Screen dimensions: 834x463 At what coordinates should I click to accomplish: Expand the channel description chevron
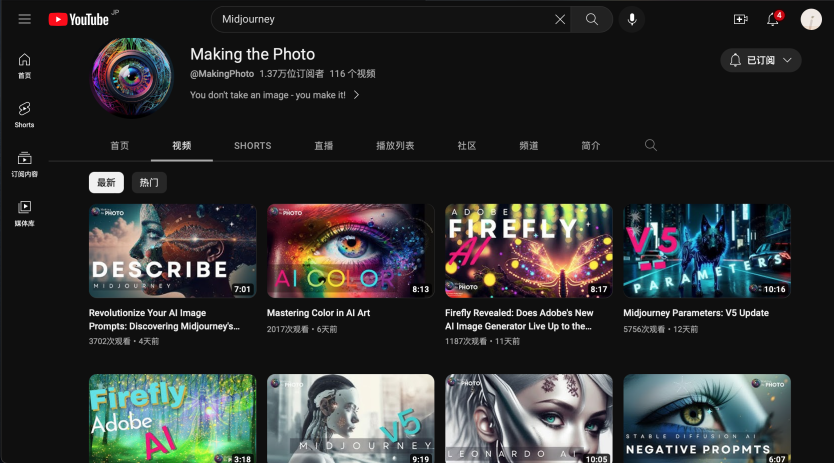point(357,95)
